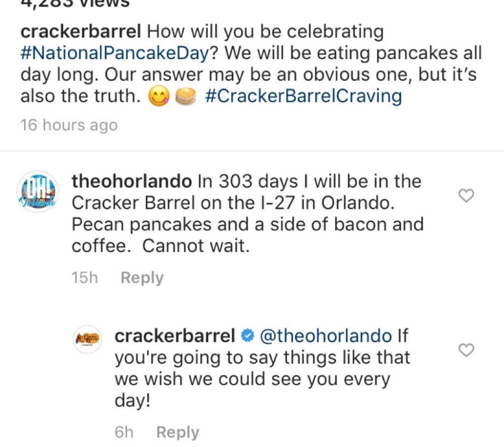504x447 pixels.
Task: Tap the yum face emoji in caption
Action: tap(158, 97)
